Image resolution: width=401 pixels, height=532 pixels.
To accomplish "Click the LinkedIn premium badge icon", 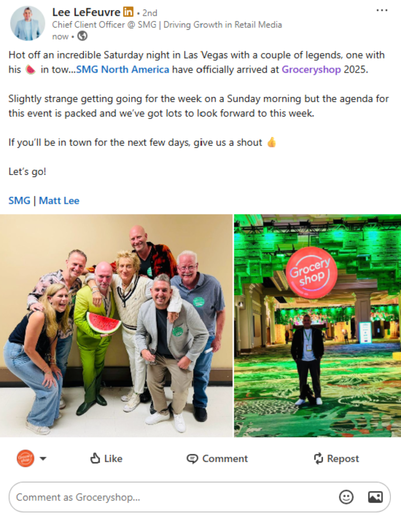I will (128, 12).
